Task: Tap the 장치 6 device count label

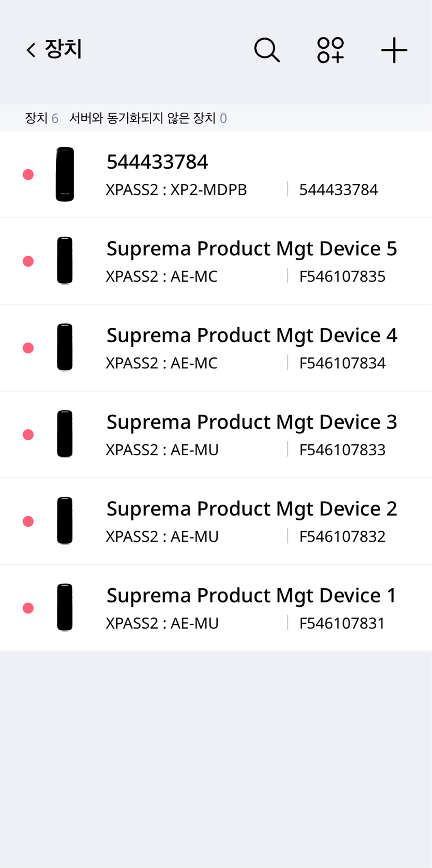Action: tap(41, 118)
